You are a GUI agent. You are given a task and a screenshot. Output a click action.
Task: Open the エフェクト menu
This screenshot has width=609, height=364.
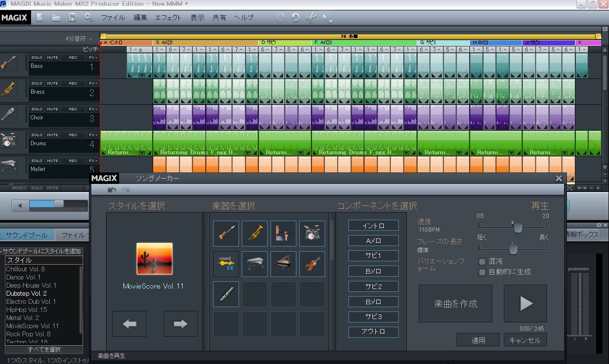168,18
